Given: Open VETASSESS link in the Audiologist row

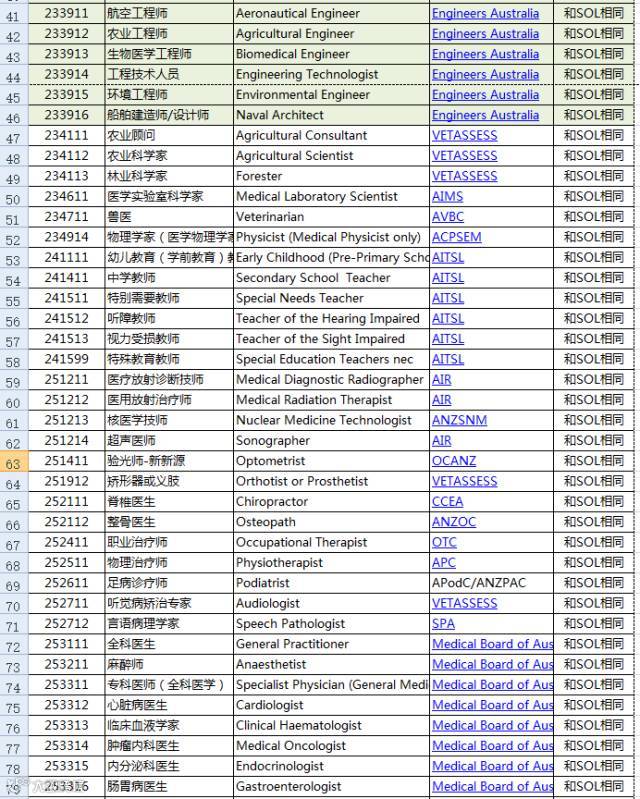Looking at the screenshot, I should [x=464, y=603].
